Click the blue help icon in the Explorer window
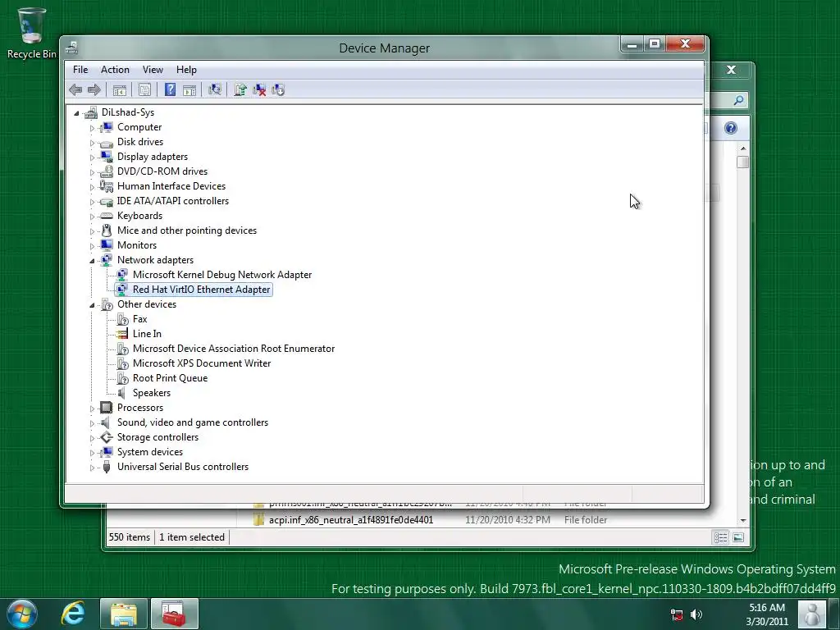Viewport: 840px width, 630px height. (x=731, y=128)
